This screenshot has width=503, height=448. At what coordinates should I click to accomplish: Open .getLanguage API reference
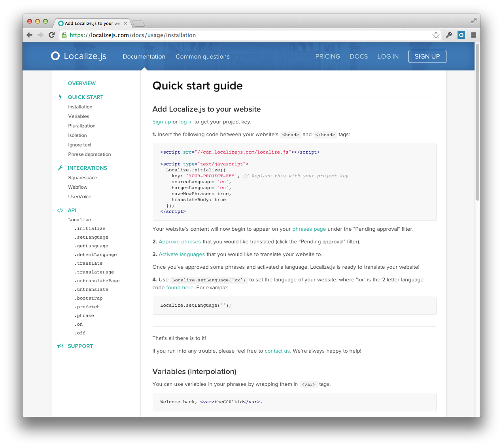pos(91,246)
